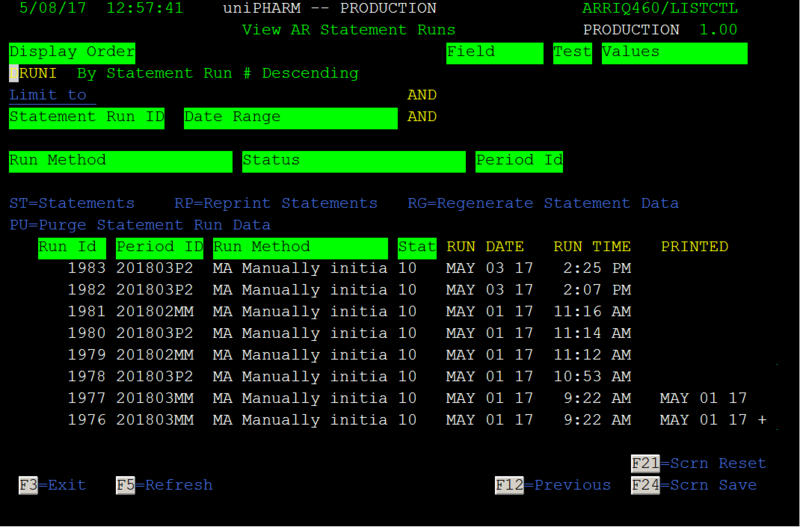Click the Values header box
This screenshot has width=800, height=527.
tap(674, 53)
